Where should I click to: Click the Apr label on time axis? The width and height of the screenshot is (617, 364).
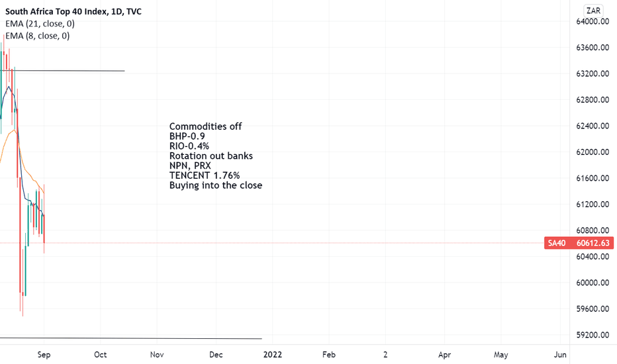[x=445, y=355]
